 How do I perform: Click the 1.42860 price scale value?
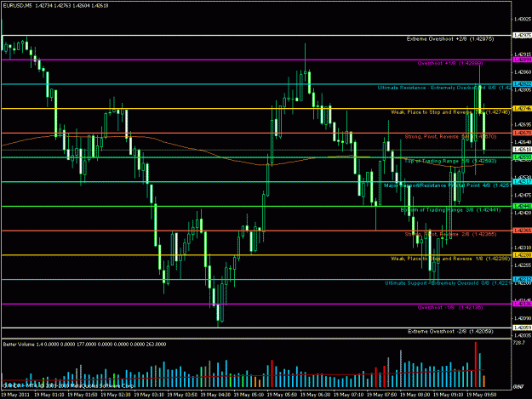pyautogui.click(x=523, y=72)
